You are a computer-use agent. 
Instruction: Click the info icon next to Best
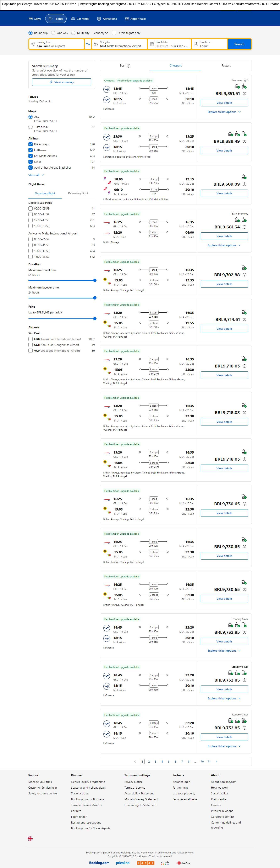tap(128, 66)
